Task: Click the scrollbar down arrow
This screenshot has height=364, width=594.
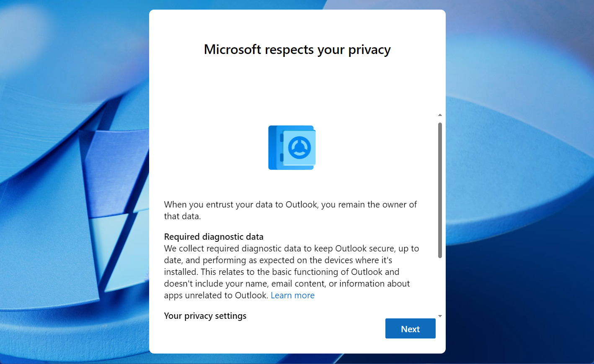Action: pos(440,316)
